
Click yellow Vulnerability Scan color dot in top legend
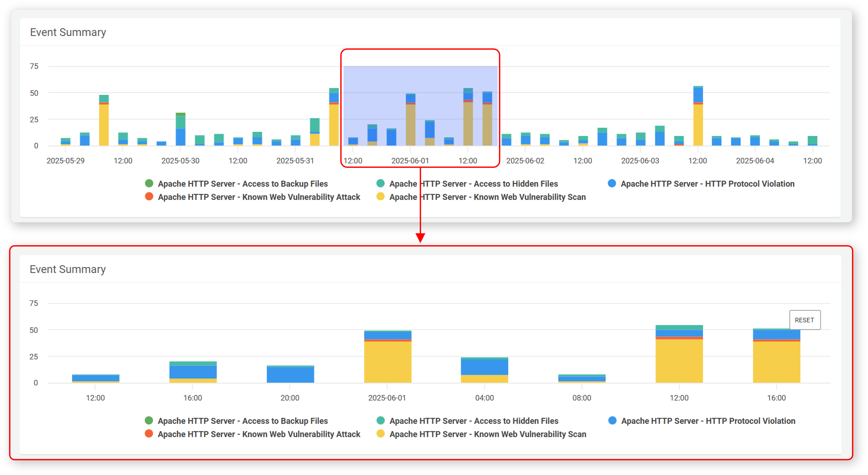(380, 197)
